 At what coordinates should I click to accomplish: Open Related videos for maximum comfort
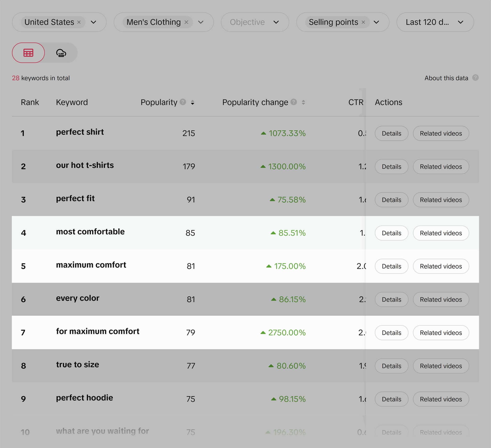(441, 266)
